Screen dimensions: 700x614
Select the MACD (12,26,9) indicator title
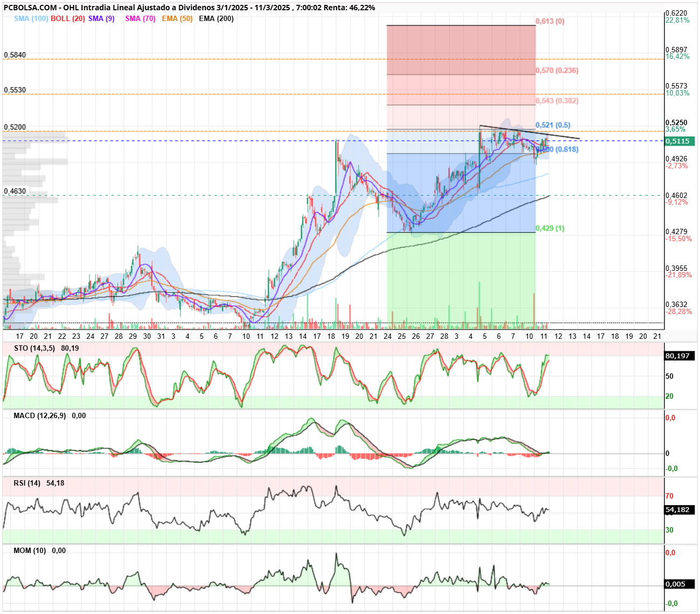coord(39,415)
